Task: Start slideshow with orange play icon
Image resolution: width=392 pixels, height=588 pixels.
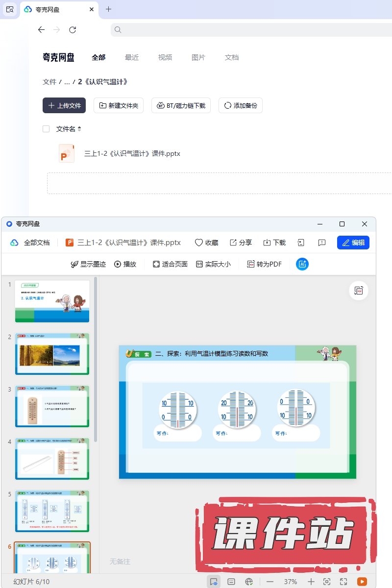Action: tap(362, 582)
